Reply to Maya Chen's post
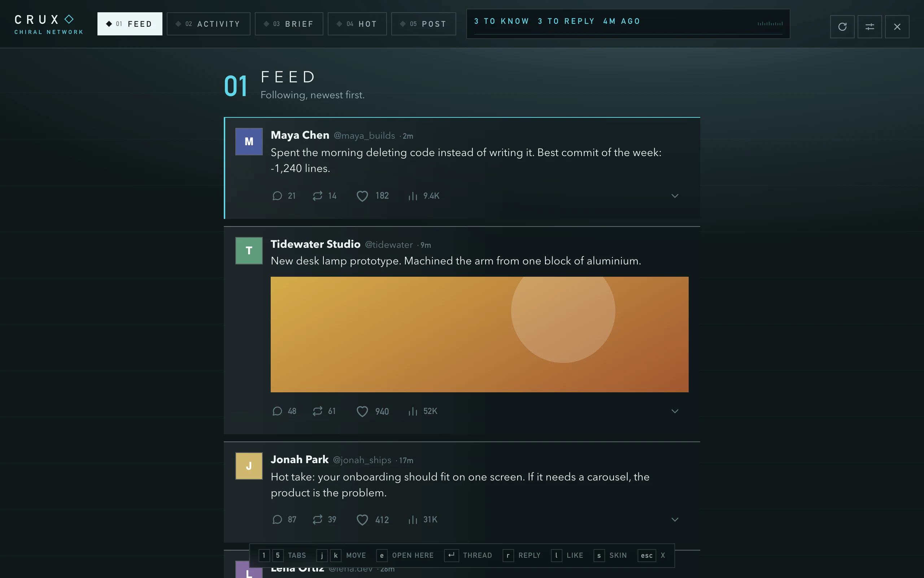Viewport: 924px width, 578px height. [x=284, y=196]
